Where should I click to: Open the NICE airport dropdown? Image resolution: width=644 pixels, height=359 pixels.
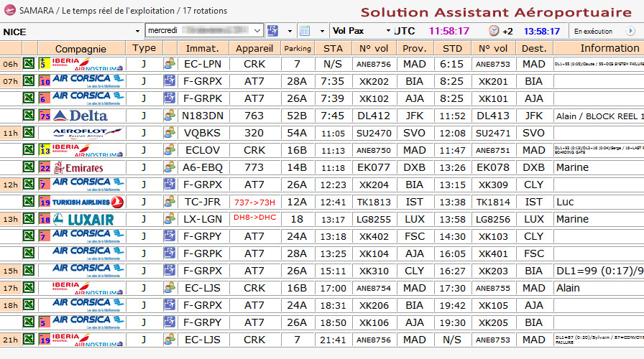click(x=137, y=31)
